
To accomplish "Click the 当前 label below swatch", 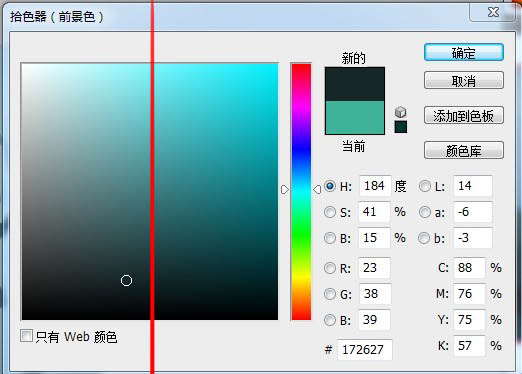I will coord(353,146).
